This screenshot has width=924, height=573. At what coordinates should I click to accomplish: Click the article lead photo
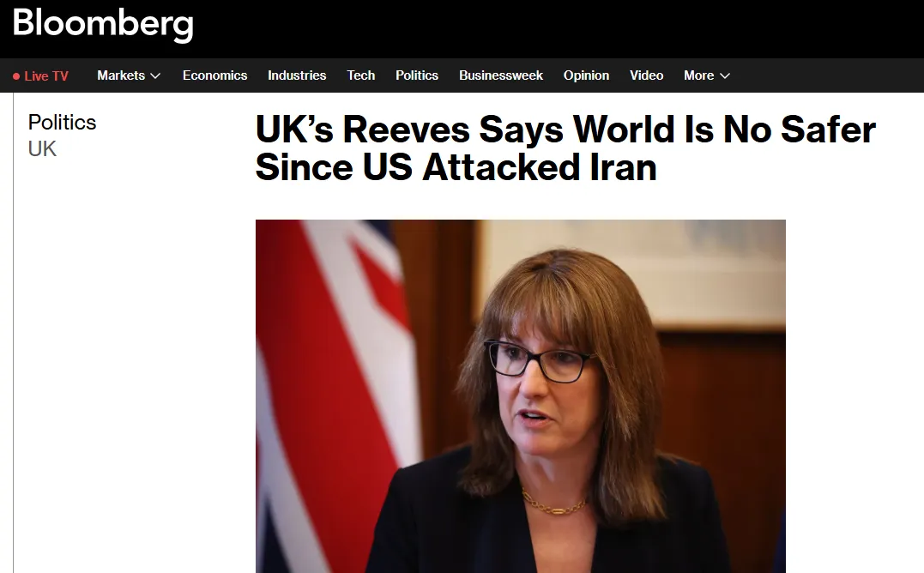pyautogui.click(x=520, y=396)
